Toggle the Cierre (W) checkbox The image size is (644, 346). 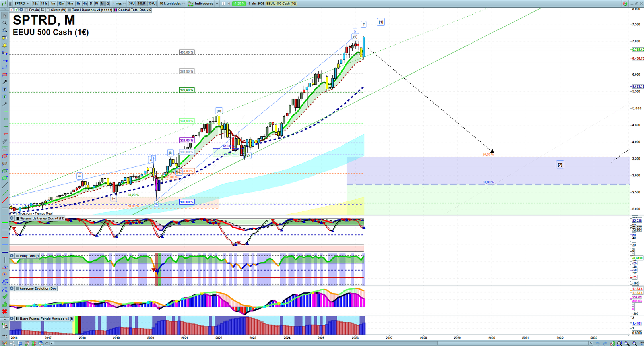pyautogui.click(x=48, y=10)
